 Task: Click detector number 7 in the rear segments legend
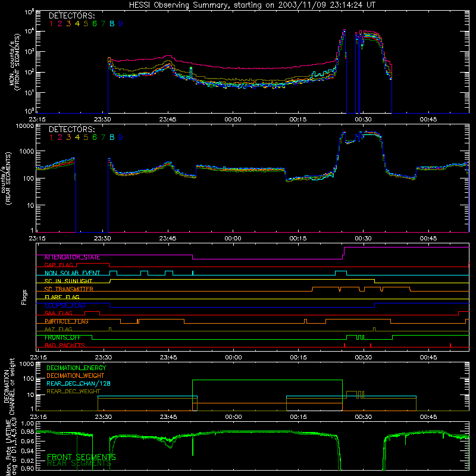coord(103,137)
